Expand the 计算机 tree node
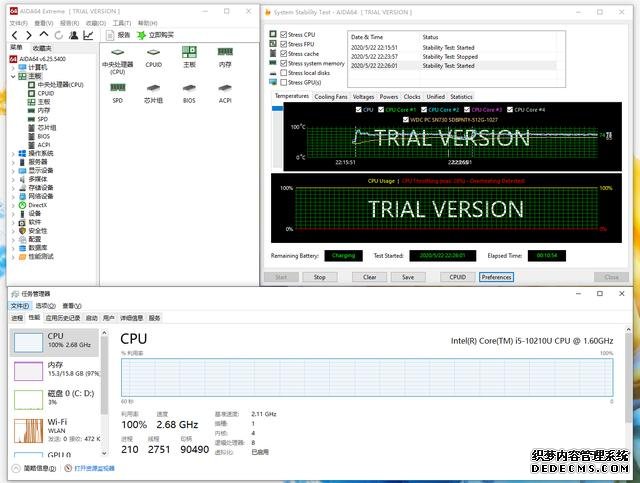 pos(13,68)
